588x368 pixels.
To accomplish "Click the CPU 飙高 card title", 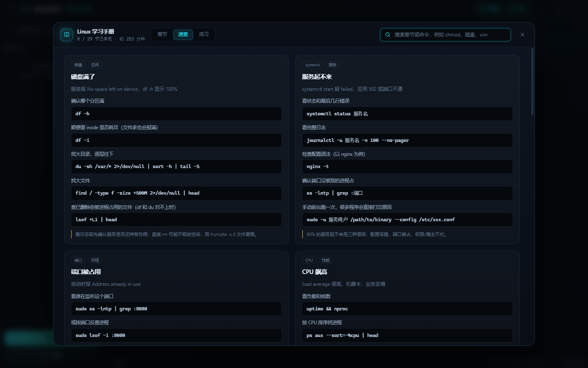I will [314, 272].
